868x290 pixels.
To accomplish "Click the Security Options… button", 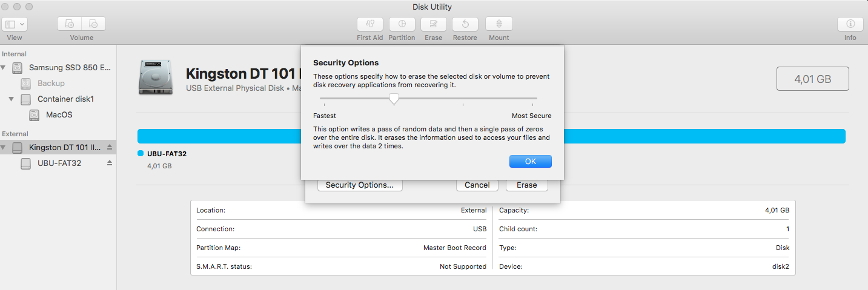I will coord(360,185).
